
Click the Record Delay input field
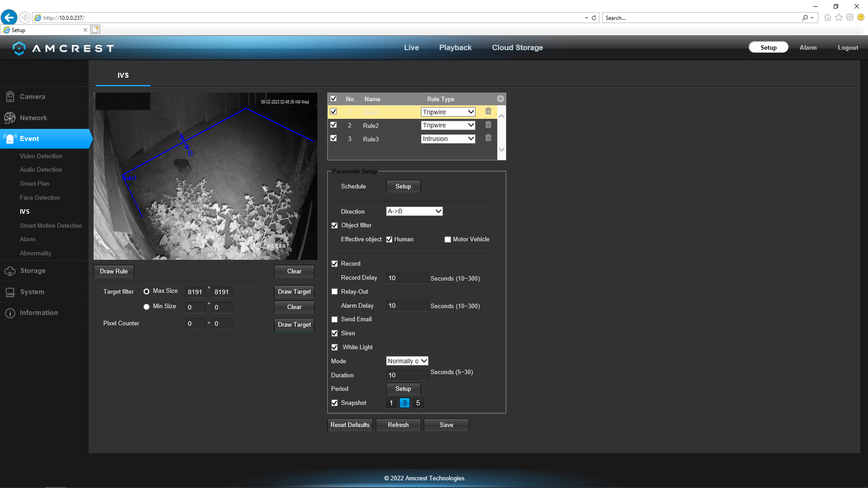[407, 278]
